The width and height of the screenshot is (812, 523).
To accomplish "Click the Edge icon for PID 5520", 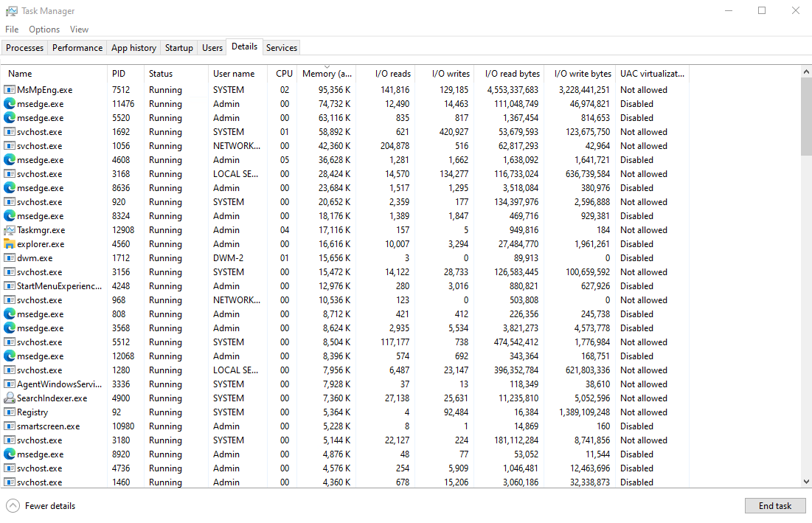I will 10,117.
